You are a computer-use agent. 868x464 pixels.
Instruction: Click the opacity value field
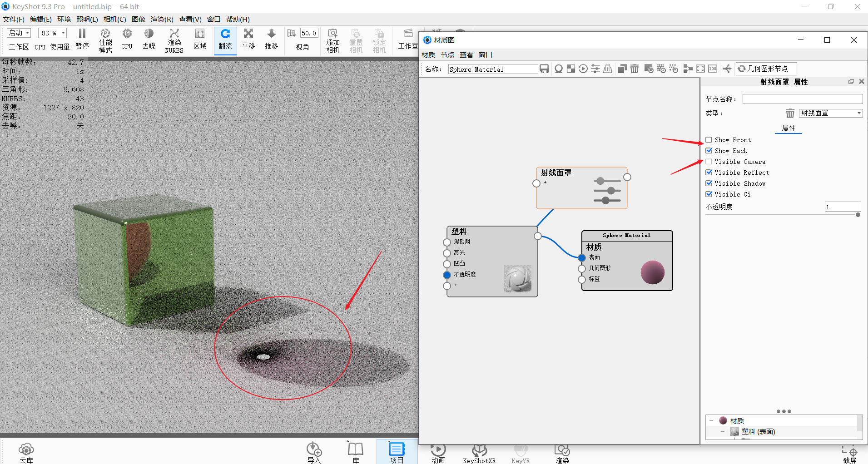click(843, 207)
